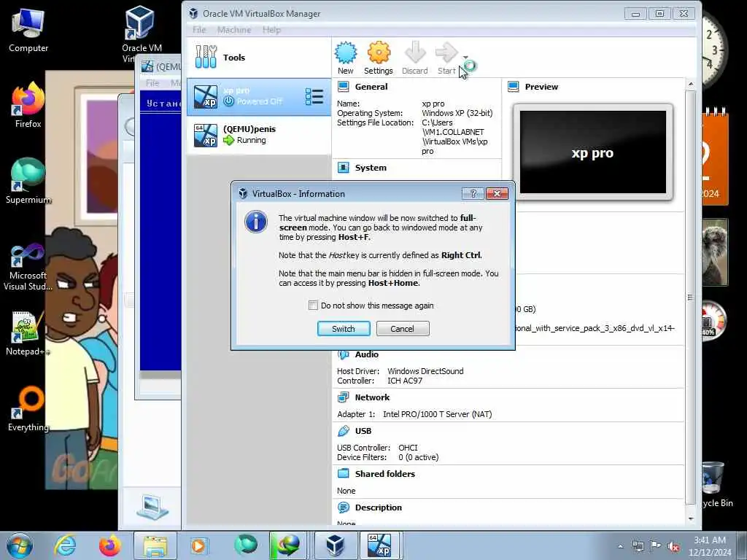Open Internet Explorer from the taskbar
The image size is (747, 560).
(65, 545)
